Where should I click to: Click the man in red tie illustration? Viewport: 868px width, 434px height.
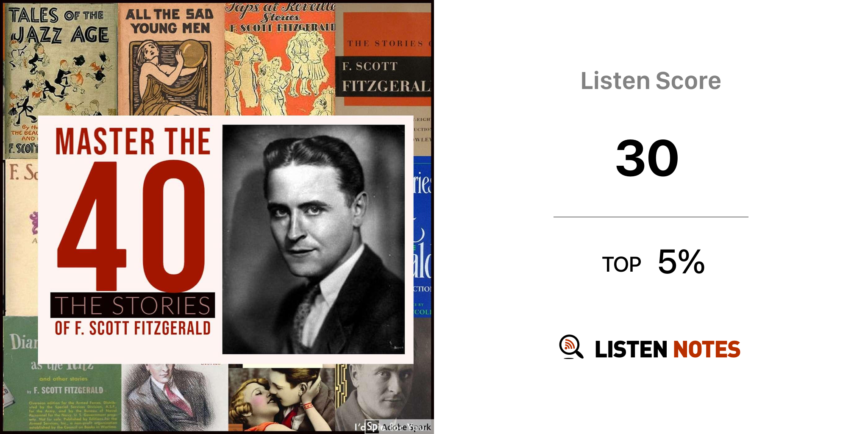pyautogui.click(x=175, y=398)
